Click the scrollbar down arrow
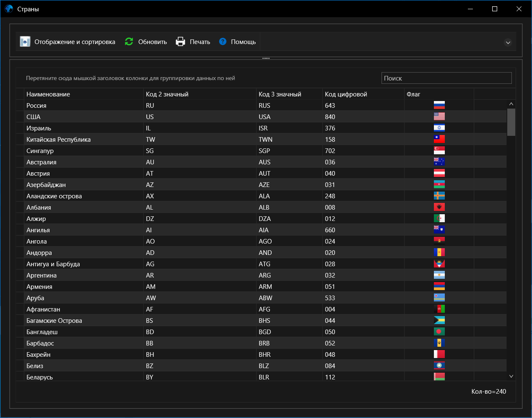This screenshot has width=532, height=418. click(511, 376)
